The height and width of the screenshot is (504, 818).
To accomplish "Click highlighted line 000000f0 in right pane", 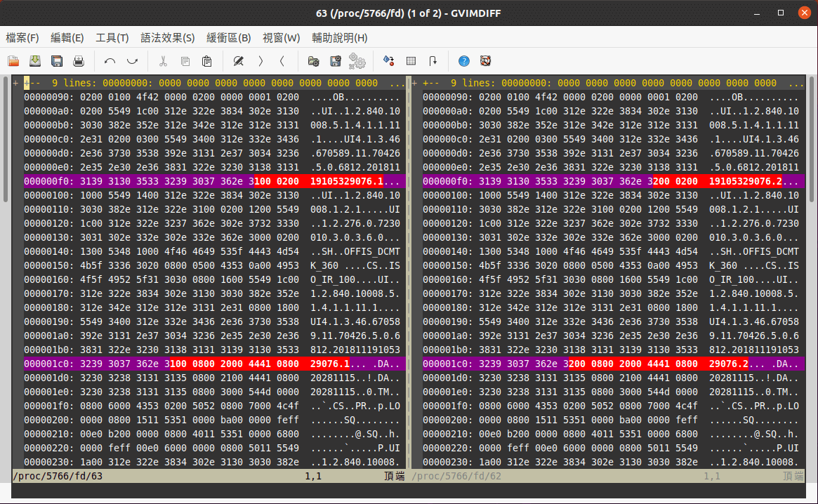I will (614, 181).
